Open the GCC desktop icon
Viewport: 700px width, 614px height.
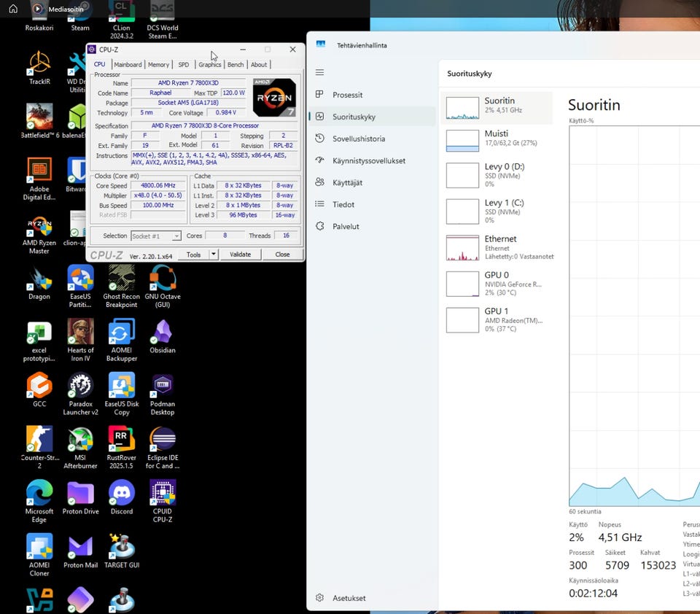point(39,389)
